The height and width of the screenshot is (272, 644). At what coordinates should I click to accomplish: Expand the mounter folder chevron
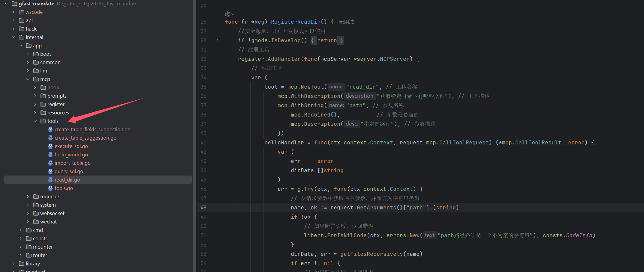[21, 247]
